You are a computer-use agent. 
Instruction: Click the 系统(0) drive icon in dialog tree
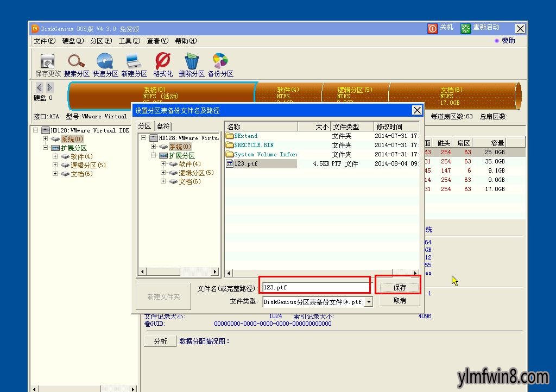(163, 147)
